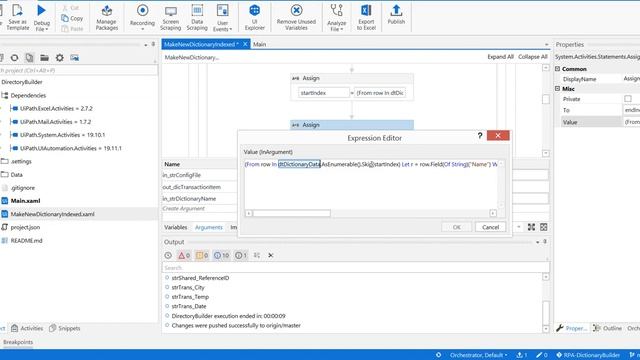Click the show all files icon in project toolbar
This screenshot has width=640, height=360.
tap(29, 58)
